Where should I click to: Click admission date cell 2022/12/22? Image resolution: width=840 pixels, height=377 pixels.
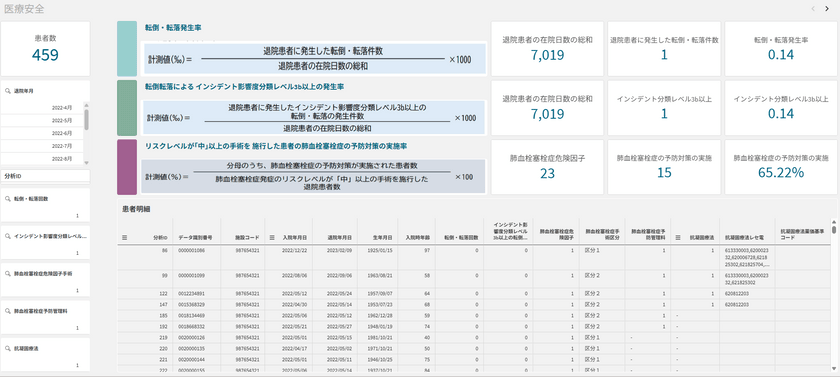point(295,250)
